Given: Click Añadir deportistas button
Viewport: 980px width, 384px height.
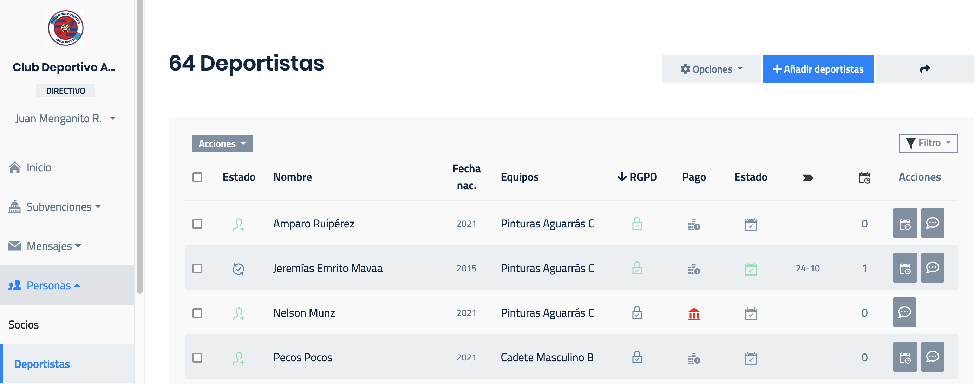Looking at the screenshot, I should 818,69.
